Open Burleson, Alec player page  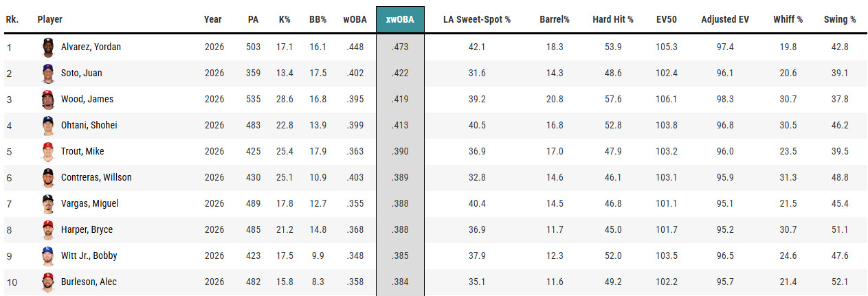pos(89,282)
